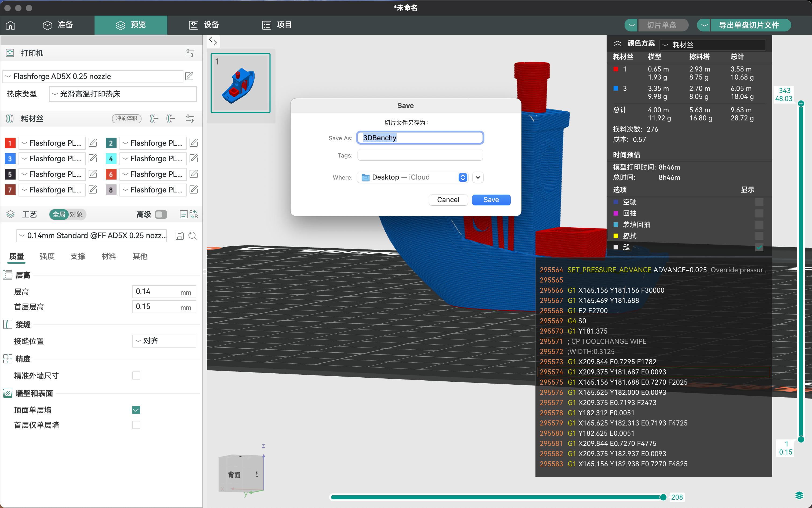Open the slice plate dropdown arrow

coord(632,25)
